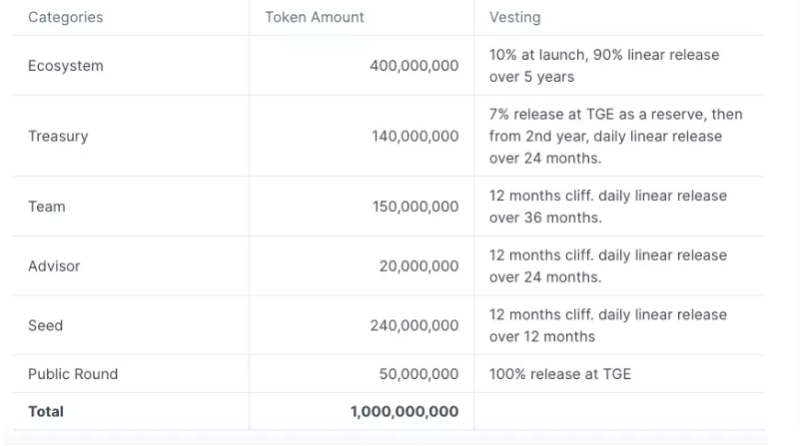Screen dimensions: 800x446
Task: Select the Public Round row label
Action: click(x=73, y=374)
